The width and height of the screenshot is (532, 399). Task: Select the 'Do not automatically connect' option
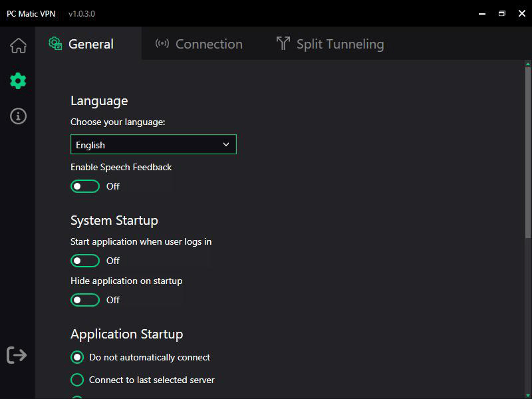click(x=76, y=357)
